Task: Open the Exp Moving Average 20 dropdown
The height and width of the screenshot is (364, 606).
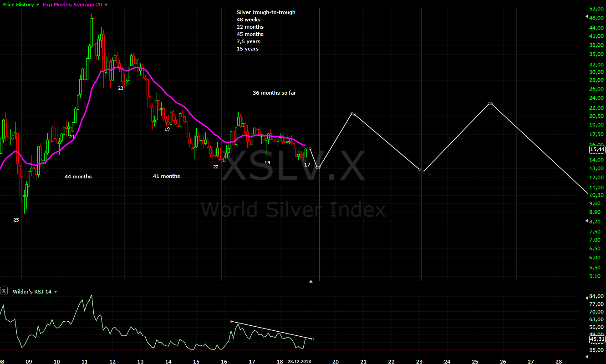Action: [x=106, y=4]
